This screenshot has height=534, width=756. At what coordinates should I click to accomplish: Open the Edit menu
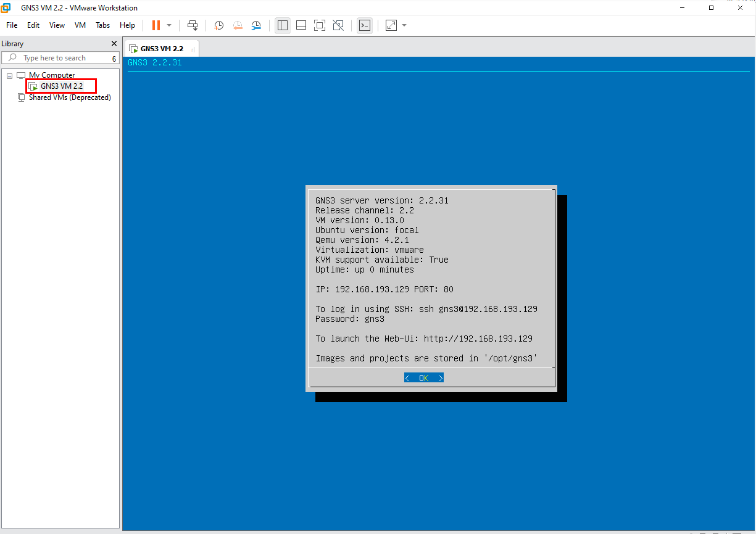coord(33,25)
